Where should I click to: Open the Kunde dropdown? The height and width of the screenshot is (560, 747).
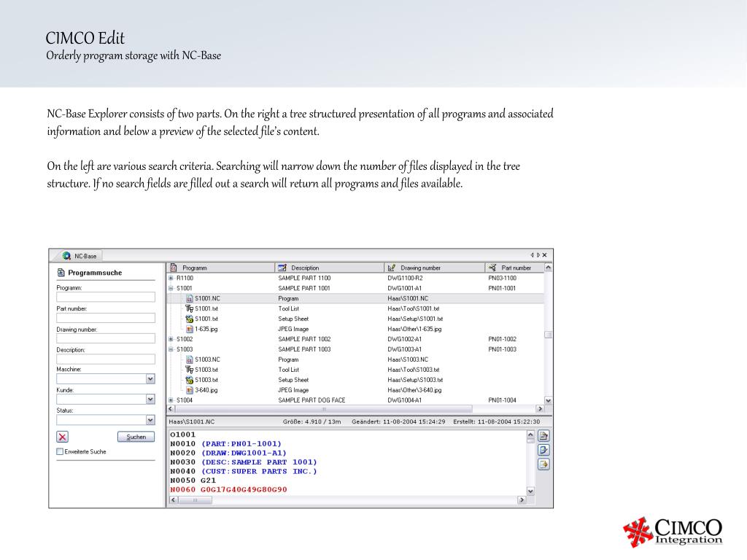[150, 400]
